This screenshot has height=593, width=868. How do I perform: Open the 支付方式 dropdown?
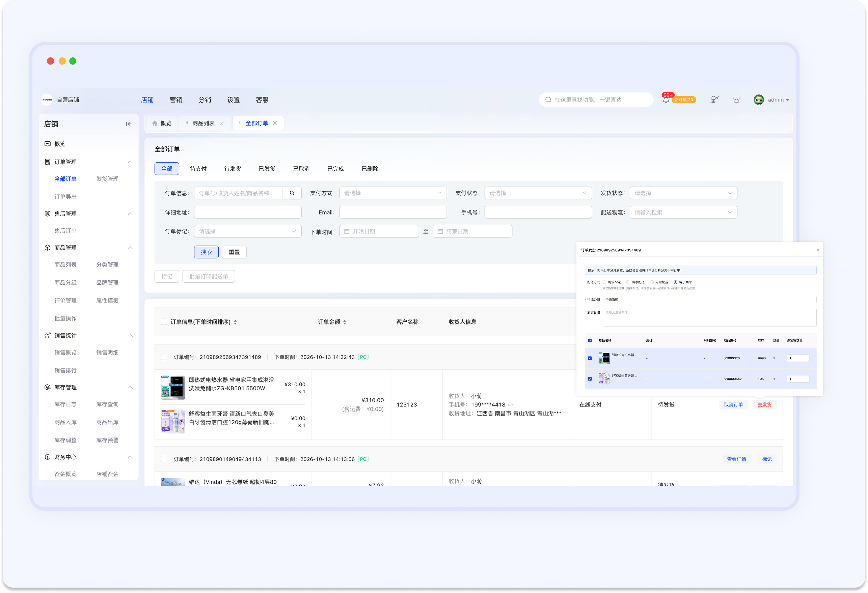(x=393, y=193)
